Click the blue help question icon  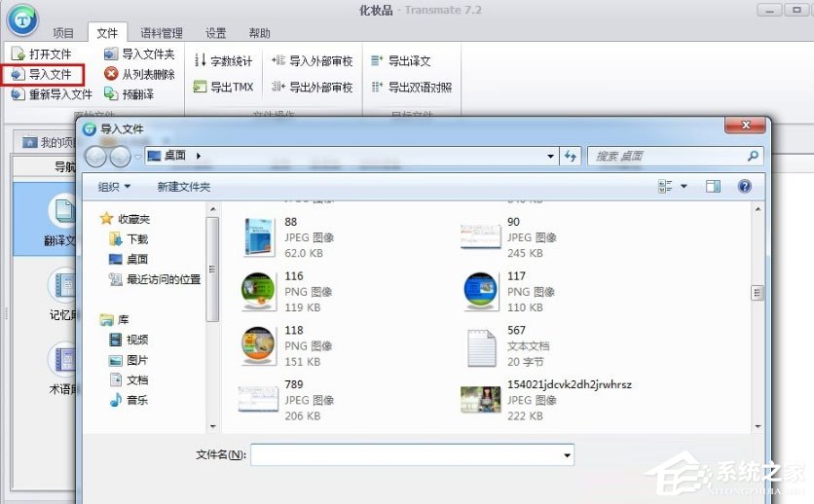(745, 186)
